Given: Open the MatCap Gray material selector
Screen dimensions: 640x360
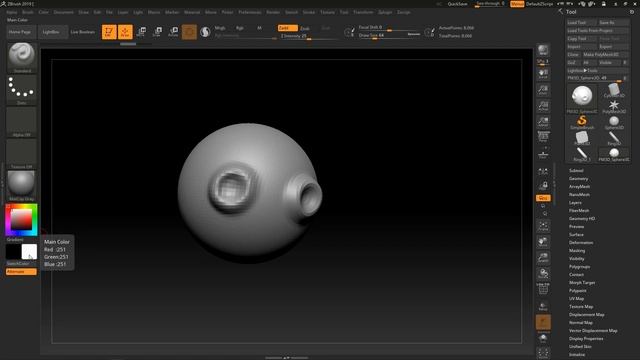Looking at the screenshot, I should point(22,186).
